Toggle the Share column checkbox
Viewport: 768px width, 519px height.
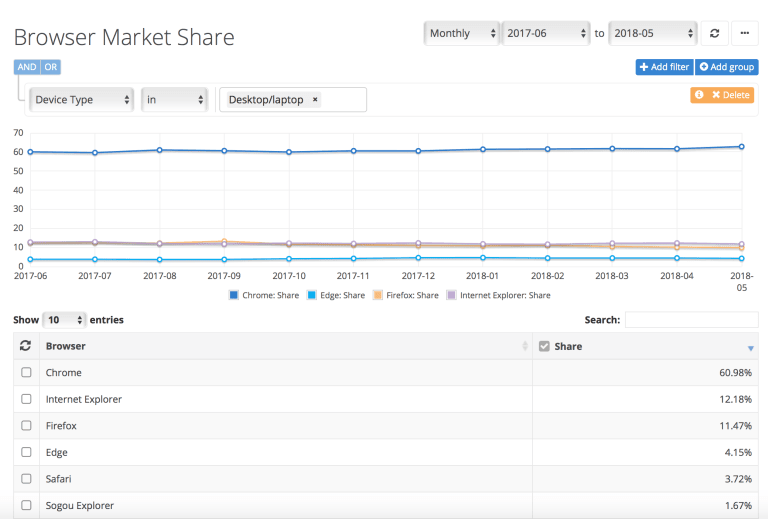(x=544, y=346)
